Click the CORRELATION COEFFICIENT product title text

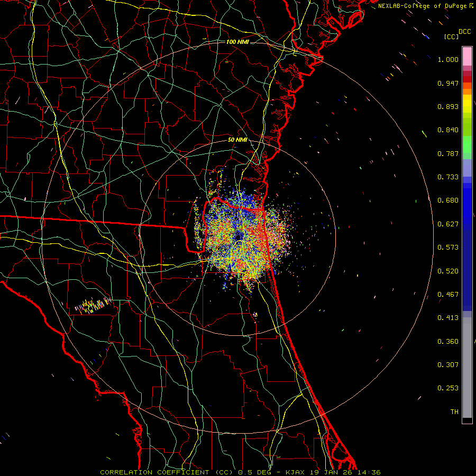(154, 472)
